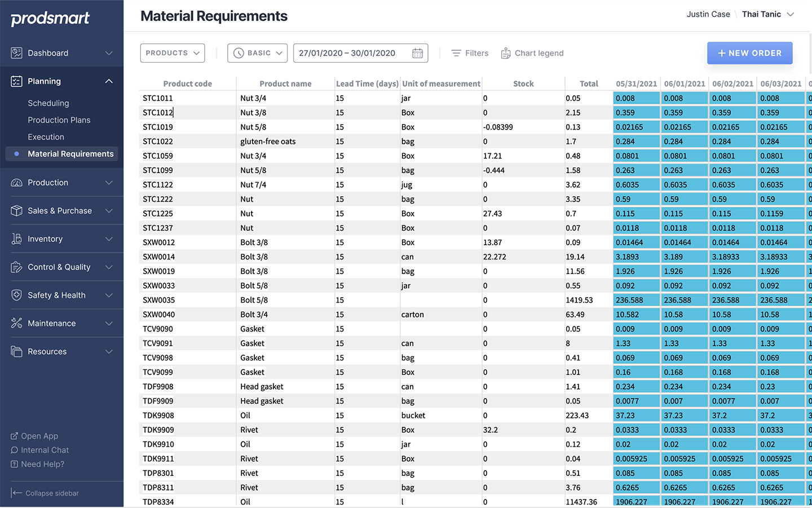Click the Safety & Health shield icon
The width and height of the screenshot is (812, 508).
click(16, 295)
